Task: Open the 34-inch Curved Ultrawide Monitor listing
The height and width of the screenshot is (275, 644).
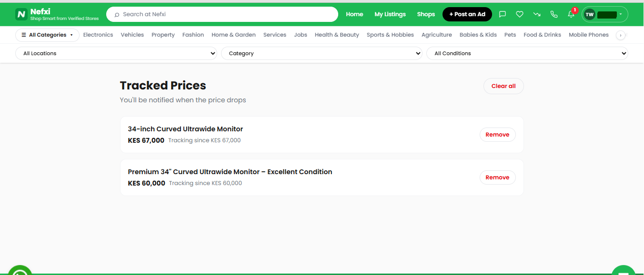Action: coord(185,129)
